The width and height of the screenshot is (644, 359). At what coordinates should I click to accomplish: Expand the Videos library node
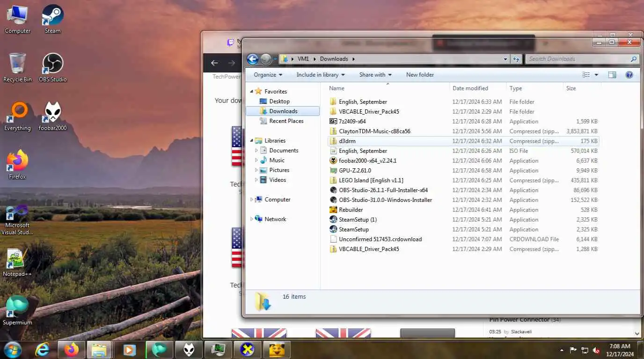click(256, 180)
